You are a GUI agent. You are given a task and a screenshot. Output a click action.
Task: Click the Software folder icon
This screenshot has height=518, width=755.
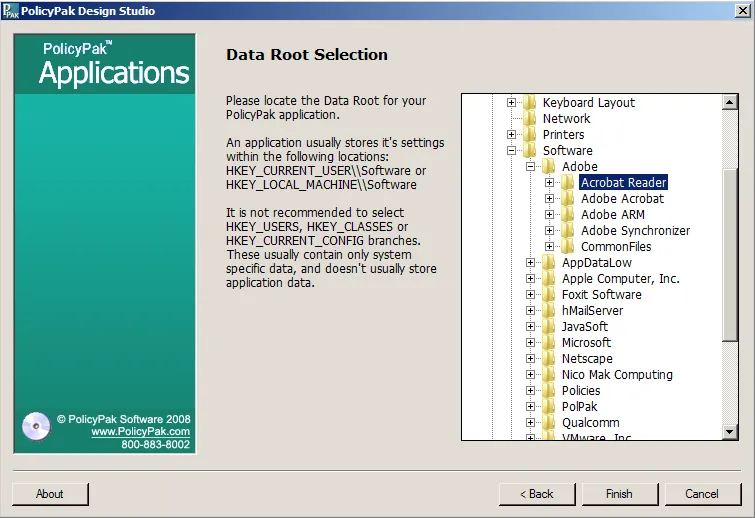530,150
